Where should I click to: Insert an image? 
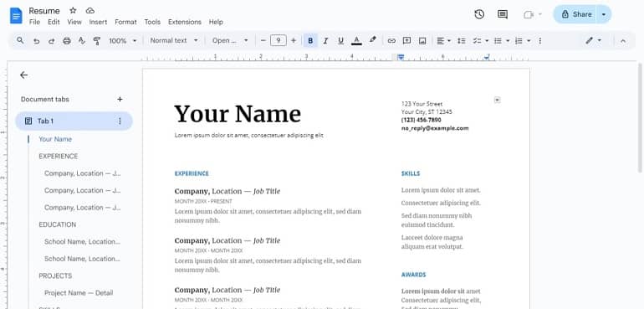point(422,41)
